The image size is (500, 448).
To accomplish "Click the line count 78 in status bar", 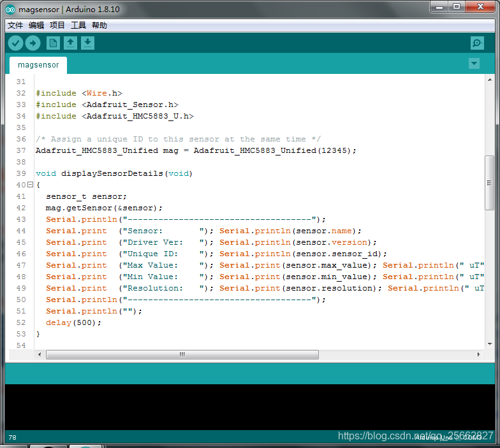I will [x=13, y=437].
